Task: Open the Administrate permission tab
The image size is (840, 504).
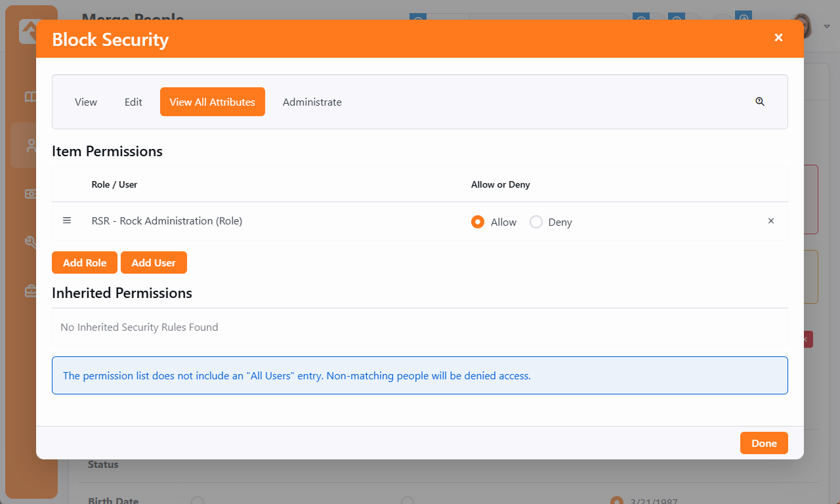Action: (312, 102)
